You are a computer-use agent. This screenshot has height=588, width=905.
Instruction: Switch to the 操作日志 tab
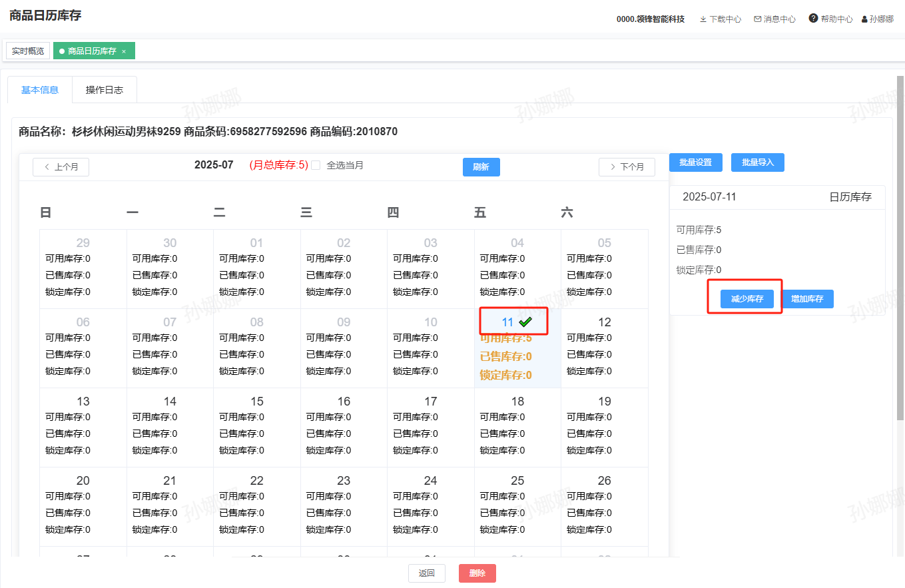pos(105,90)
